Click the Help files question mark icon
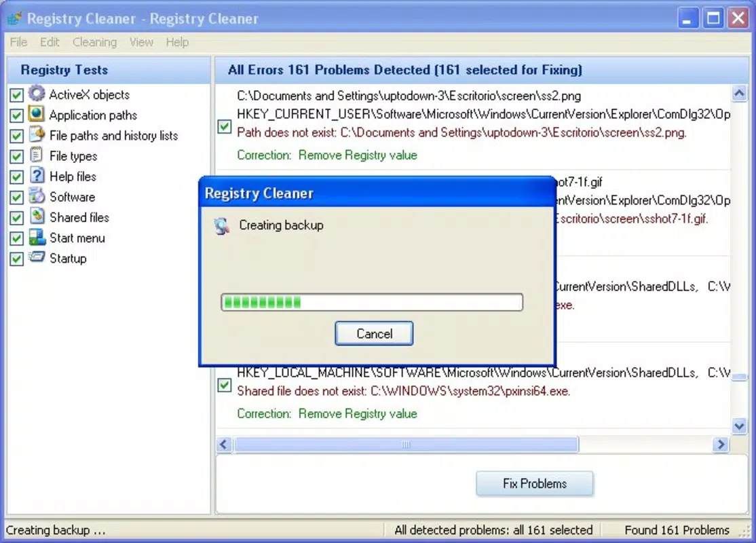This screenshot has width=756, height=543. 36,175
